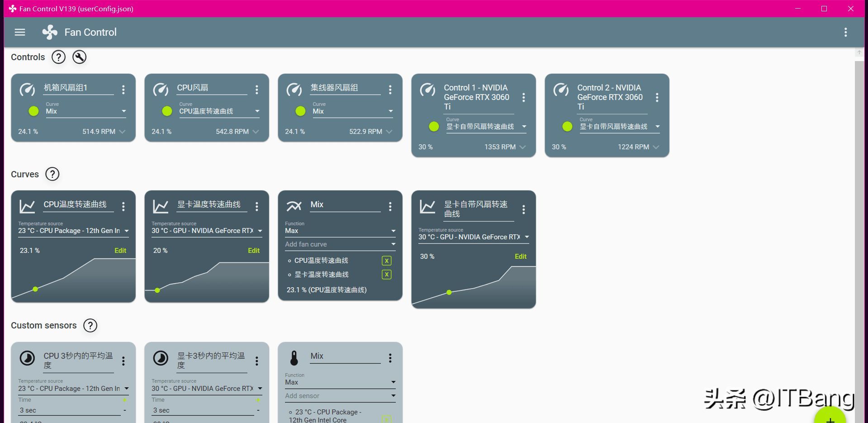Edit the 显卡自带风扇转速曲线 curve

coord(521,257)
